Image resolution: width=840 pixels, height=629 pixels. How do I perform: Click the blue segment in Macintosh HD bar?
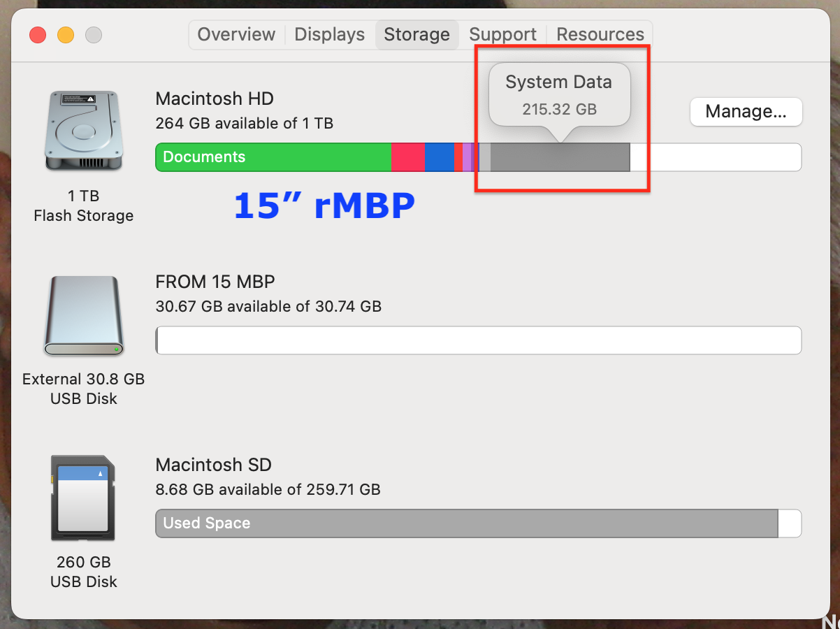click(x=439, y=157)
